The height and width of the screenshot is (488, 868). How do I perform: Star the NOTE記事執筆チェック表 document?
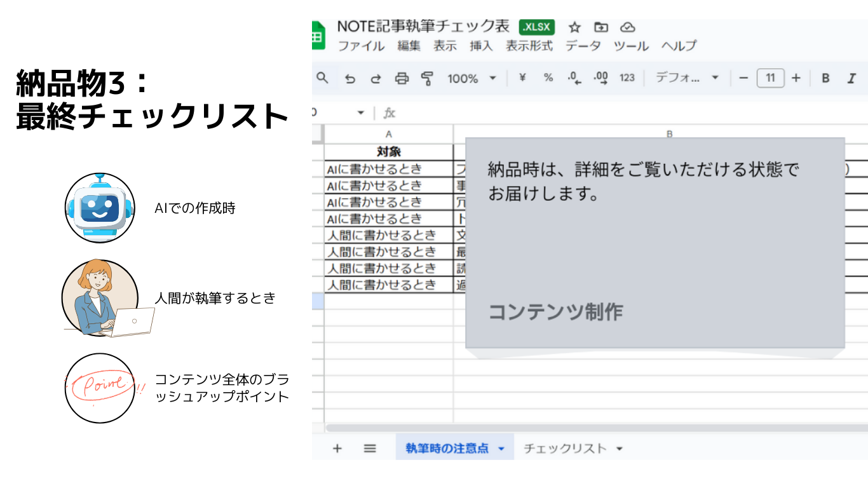click(574, 27)
